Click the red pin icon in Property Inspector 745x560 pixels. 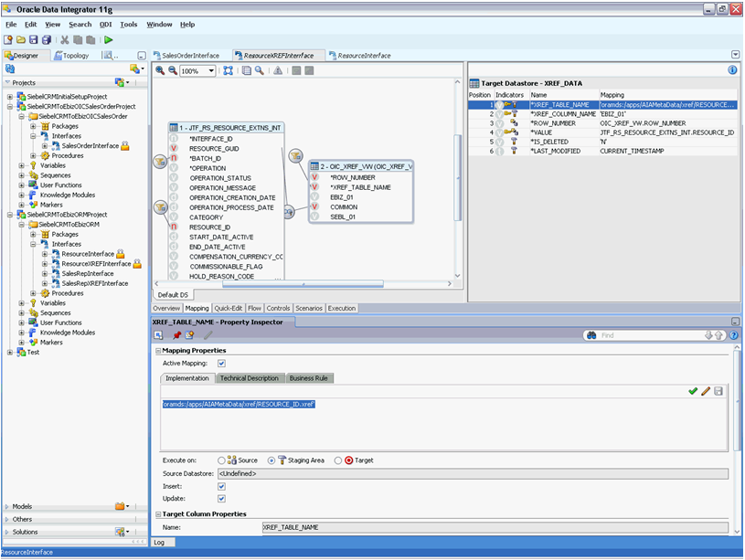point(176,335)
